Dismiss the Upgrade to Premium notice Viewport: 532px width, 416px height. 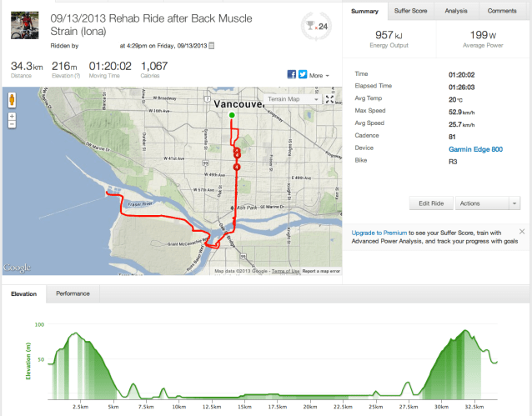pos(522,231)
